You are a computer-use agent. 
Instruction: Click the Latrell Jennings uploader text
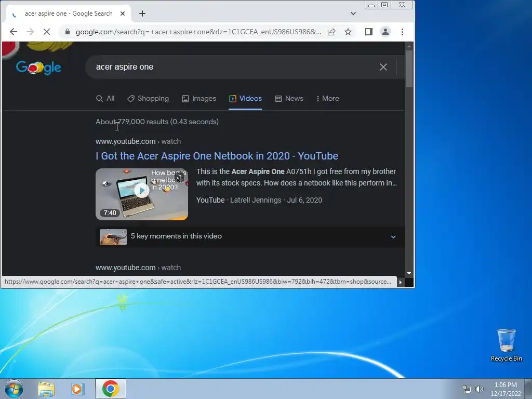[256, 200]
